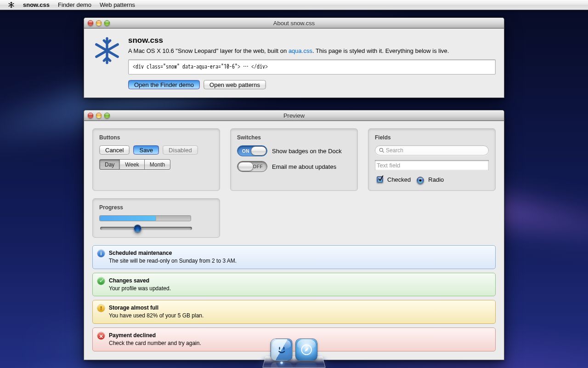The height and width of the screenshot is (368, 588).
Task: Close the About snow.css window
Action: [x=90, y=23]
